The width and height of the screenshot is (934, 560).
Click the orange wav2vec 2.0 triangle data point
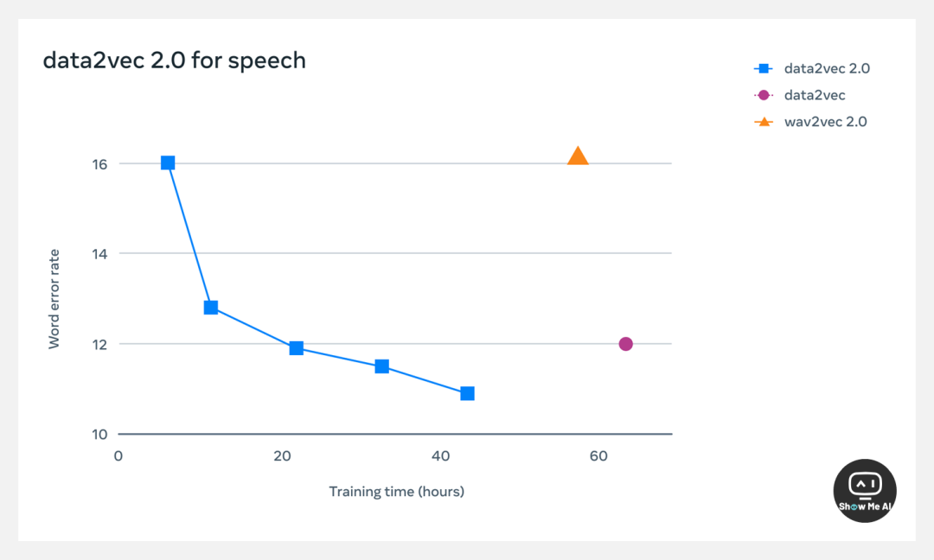pos(578,157)
